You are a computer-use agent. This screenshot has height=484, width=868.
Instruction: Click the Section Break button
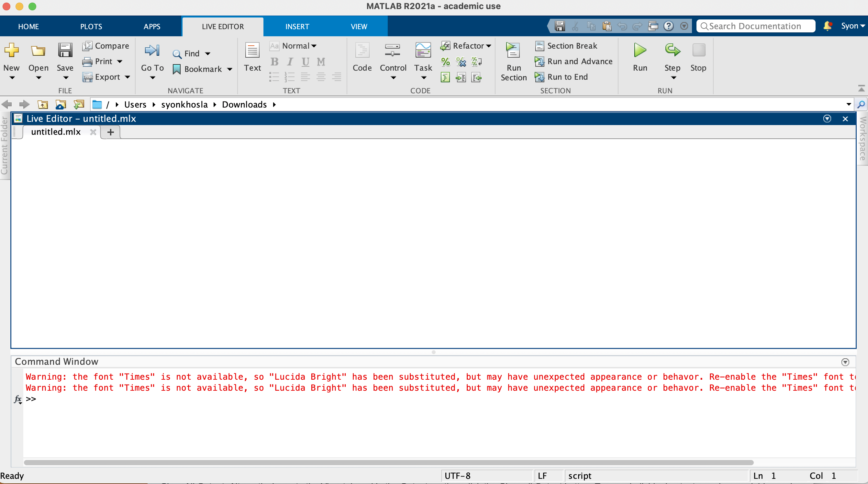click(566, 46)
